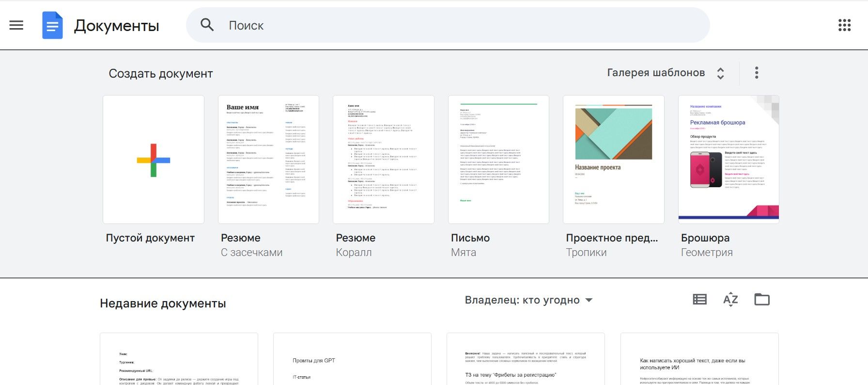The height and width of the screenshot is (385, 868).
Task: Click the Тропики subtitle
Action: pos(586,253)
